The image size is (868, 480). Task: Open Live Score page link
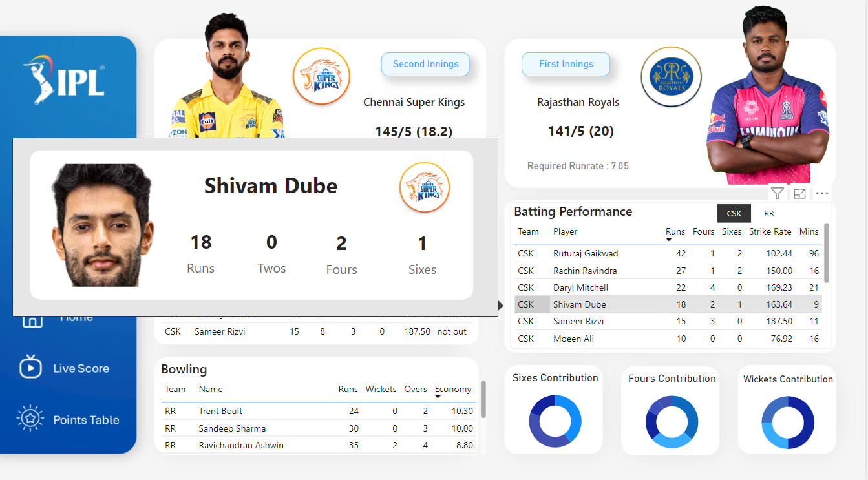(81, 368)
